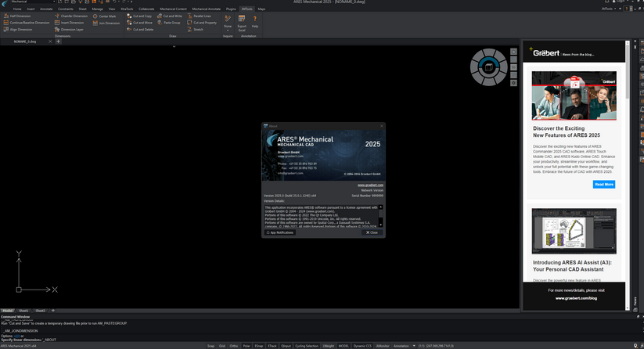Open the Dimension Layer tool
Viewport: 644px width, 349px height.
[69, 30]
